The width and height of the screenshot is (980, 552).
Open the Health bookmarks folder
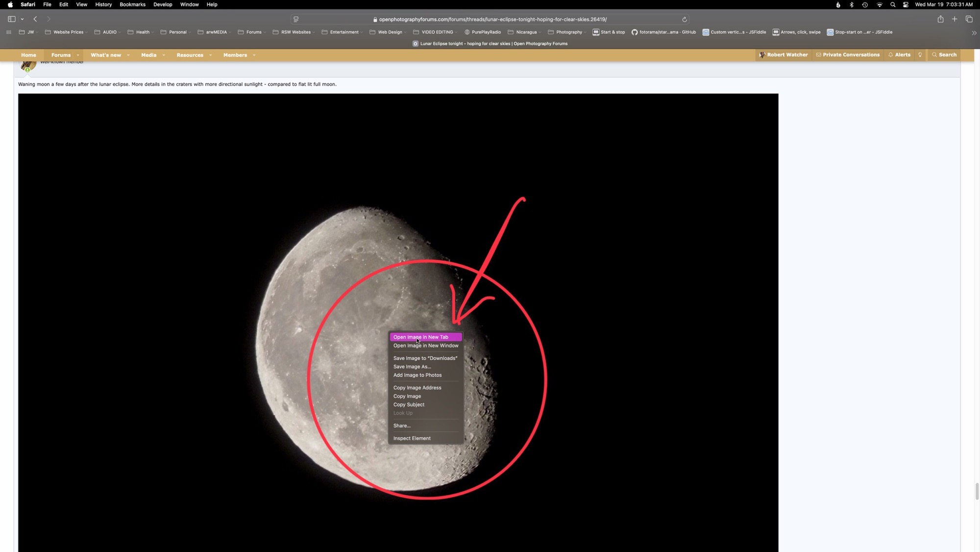click(141, 32)
